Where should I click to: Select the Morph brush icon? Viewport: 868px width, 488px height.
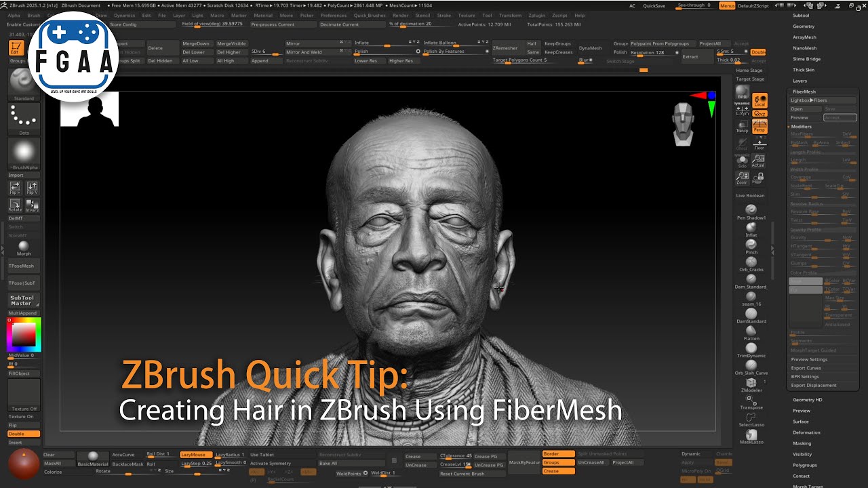(24, 248)
